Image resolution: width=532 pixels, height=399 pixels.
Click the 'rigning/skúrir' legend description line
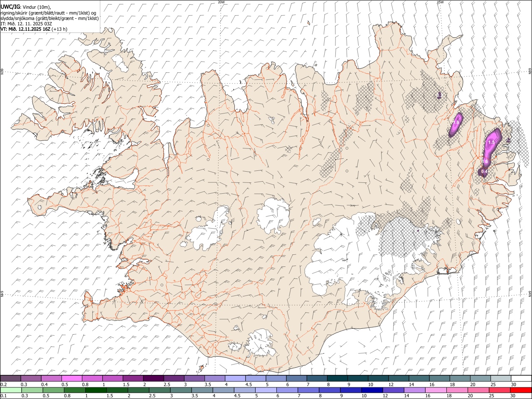(x=48, y=13)
